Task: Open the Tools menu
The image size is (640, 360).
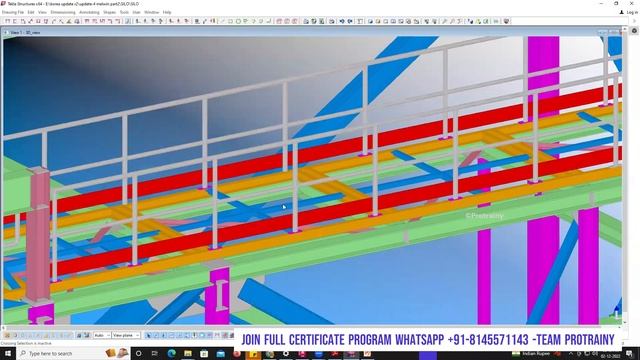Action: point(124,12)
